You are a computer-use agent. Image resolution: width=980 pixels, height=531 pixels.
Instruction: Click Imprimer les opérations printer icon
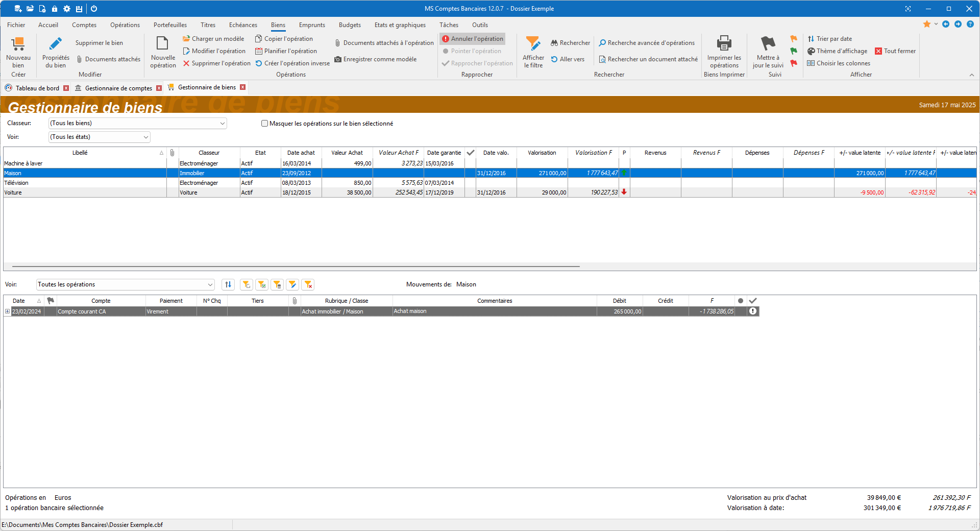click(724, 44)
